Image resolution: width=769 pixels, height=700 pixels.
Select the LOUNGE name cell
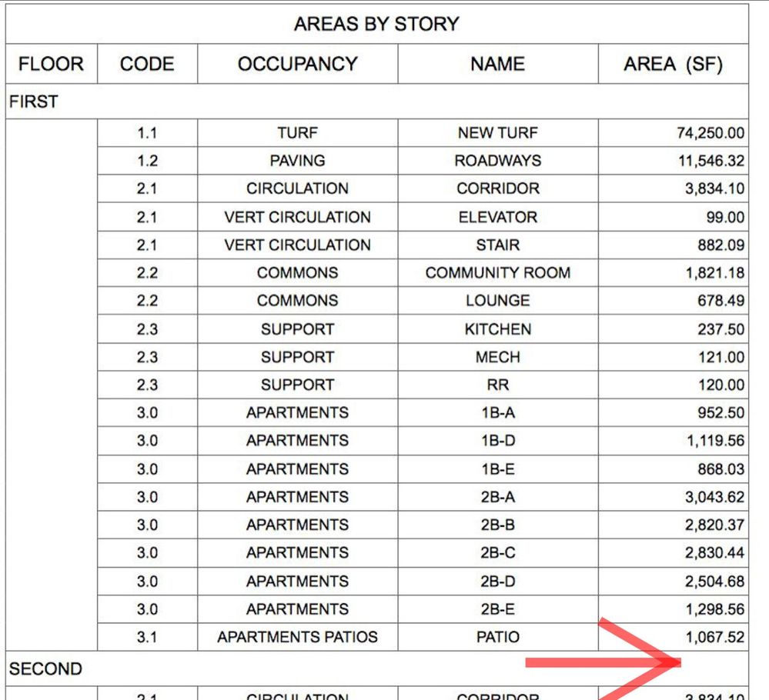[x=498, y=301]
